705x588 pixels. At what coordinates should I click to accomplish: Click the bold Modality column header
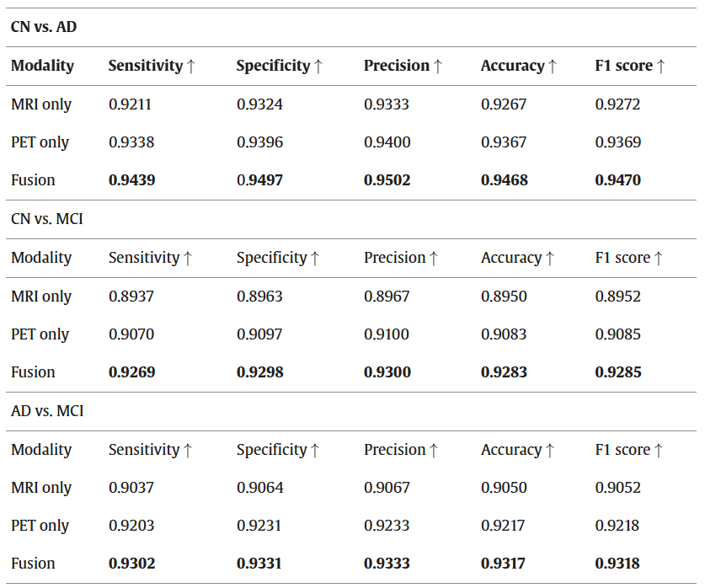pos(42,66)
